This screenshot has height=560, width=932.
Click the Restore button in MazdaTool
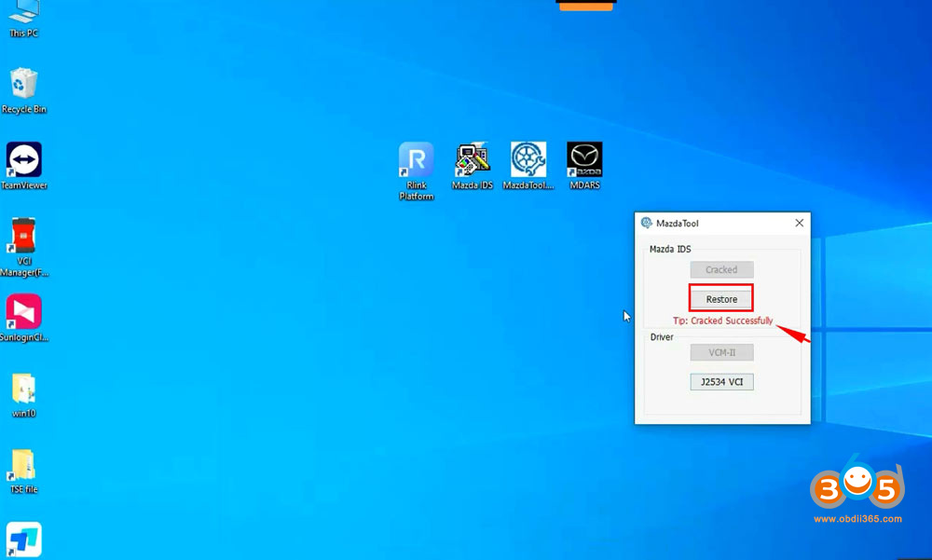pos(721,299)
